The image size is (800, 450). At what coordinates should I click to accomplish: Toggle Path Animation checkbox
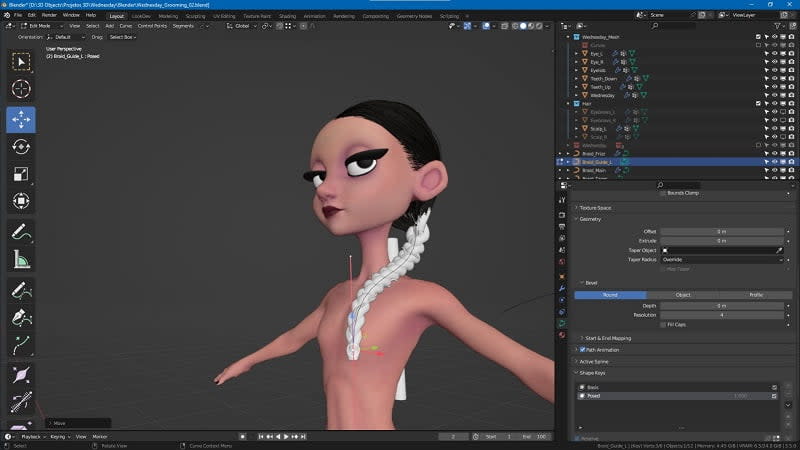pos(583,350)
